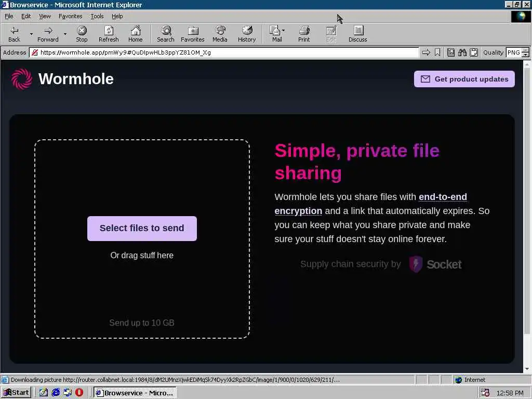Expand the Back history dropdown arrow
Viewport: 532px width, 399px height.
tap(31, 34)
